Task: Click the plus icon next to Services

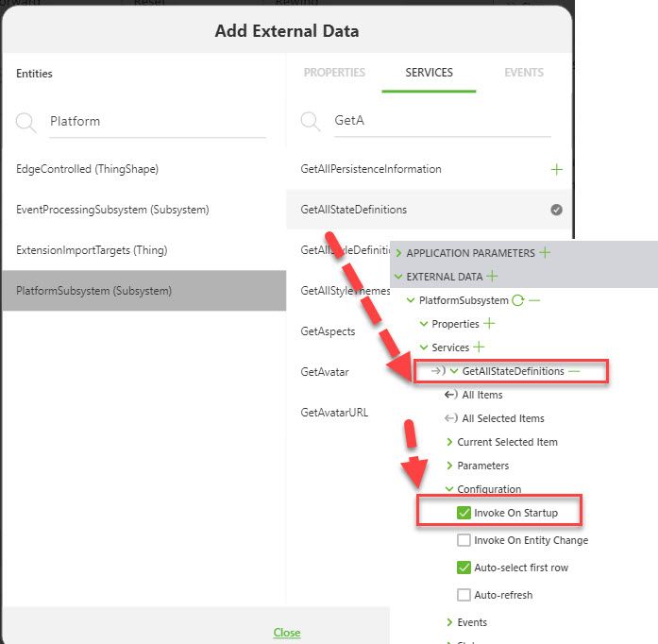Action: 479,347
